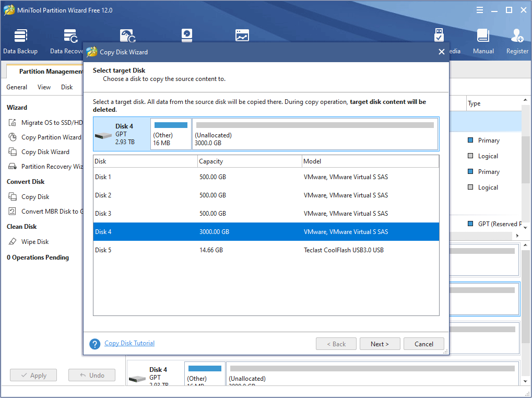Click the partition list scroll-down arrow

pyautogui.click(x=525, y=227)
